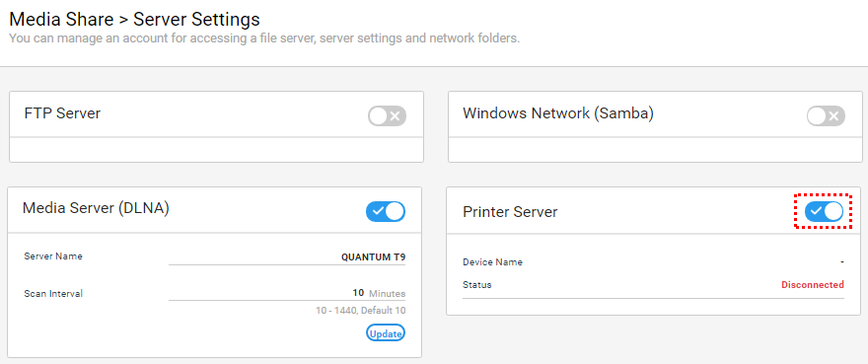Select the FTP Server panel heading
The image size is (868, 364).
[x=62, y=113]
